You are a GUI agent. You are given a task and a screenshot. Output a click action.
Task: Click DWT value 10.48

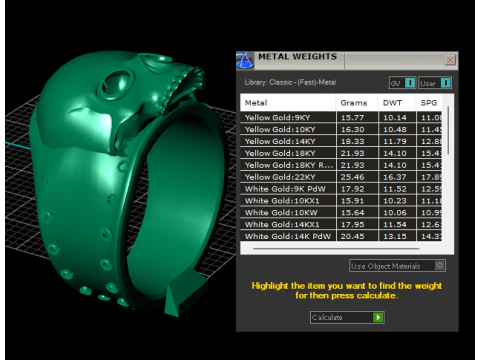395,129
